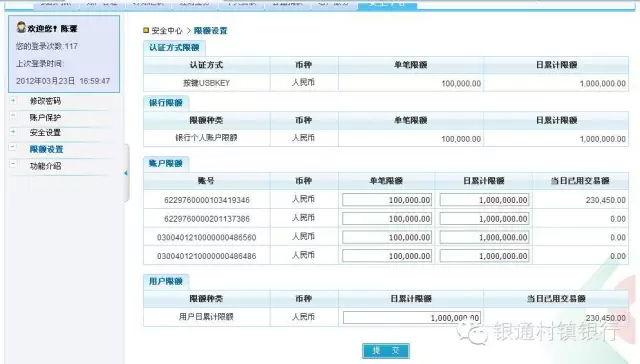The height and width of the screenshot is (364, 640).
Task: Open 功能介绍 in the sidebar
Action: (45, 166)
